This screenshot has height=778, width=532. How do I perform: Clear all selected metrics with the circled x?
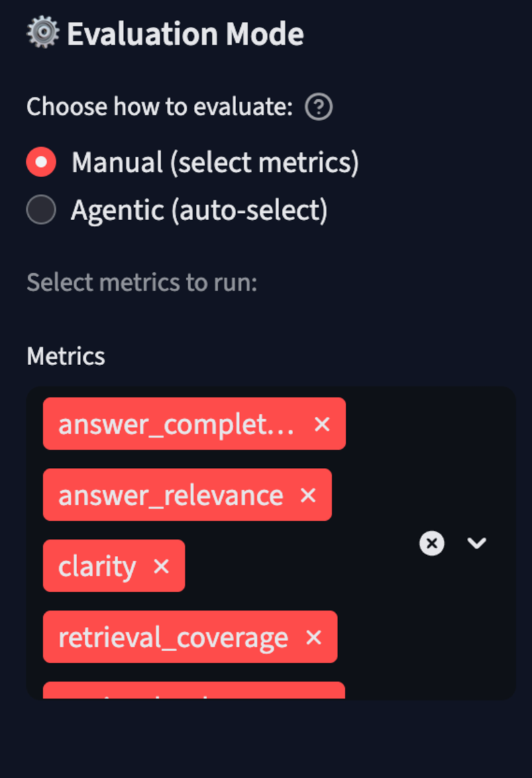point(432,543)
